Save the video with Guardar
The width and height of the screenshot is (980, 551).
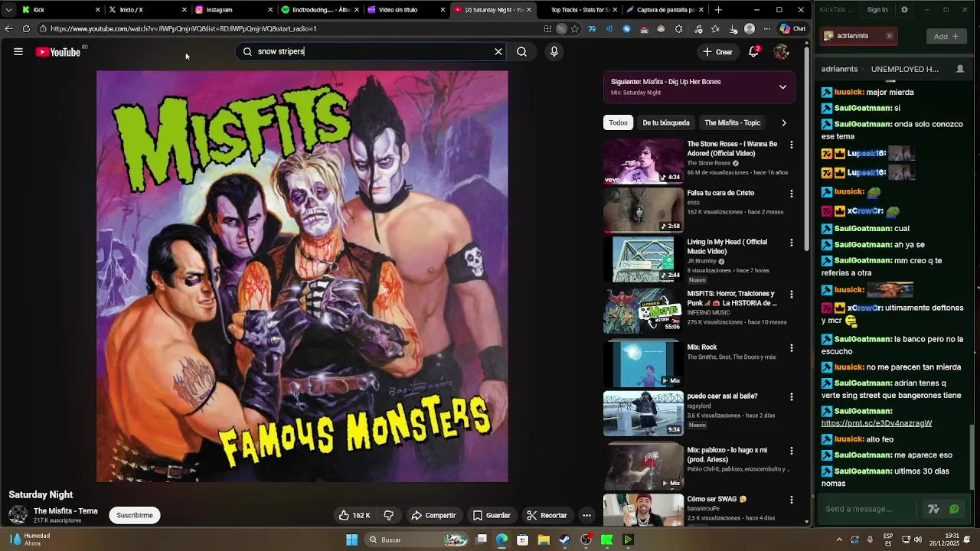click(x=492, y=515)
